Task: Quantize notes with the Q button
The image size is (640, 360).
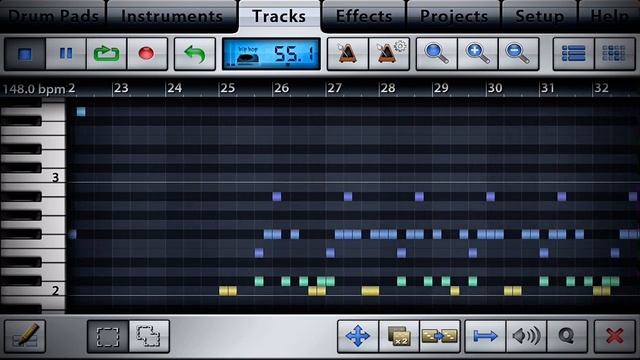Action: 567,336
